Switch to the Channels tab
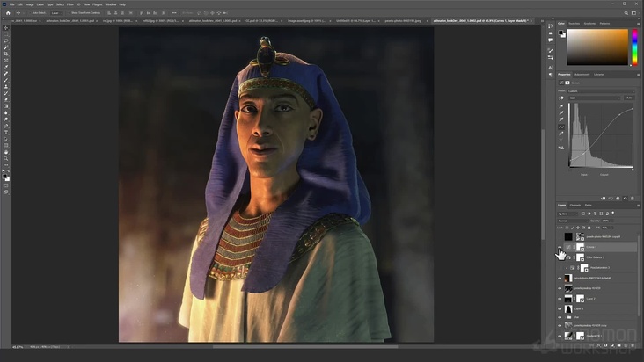The width and height of the screenshot is (644, 362). [575, 205]
